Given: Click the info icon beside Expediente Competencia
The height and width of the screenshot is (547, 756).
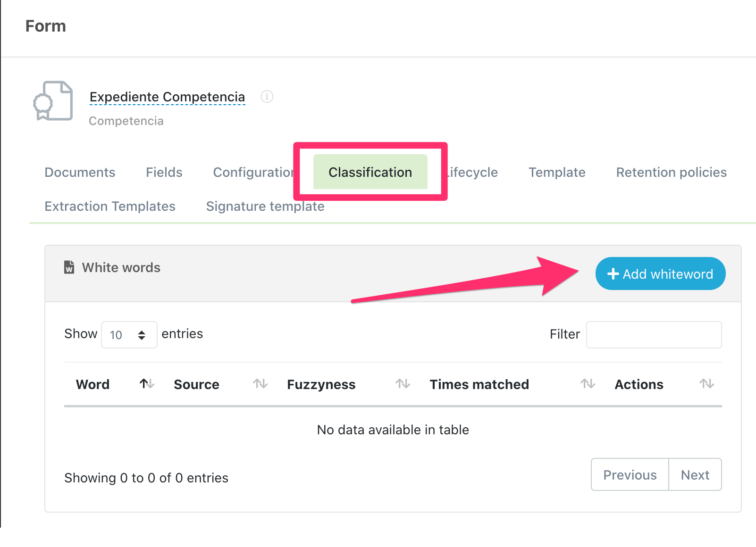Looking at the screenshot, I should tap(267, 97).
